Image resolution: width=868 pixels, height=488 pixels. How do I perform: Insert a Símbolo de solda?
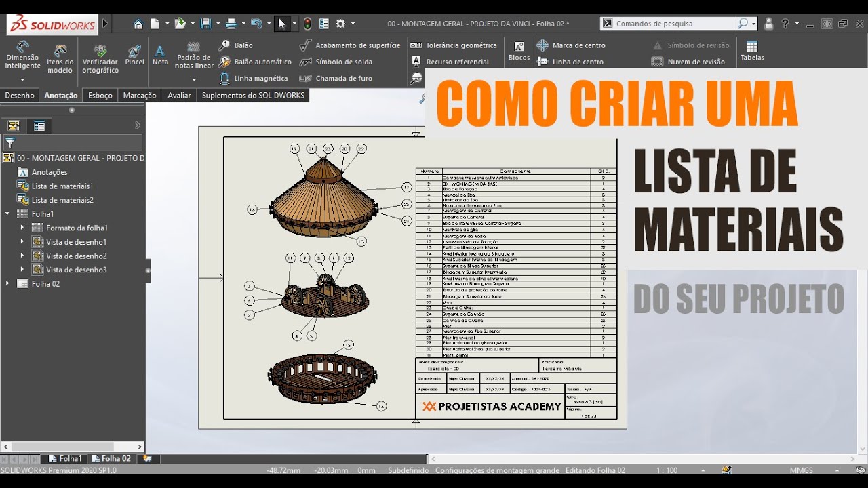pyautogui.click(x=336, y=62)
